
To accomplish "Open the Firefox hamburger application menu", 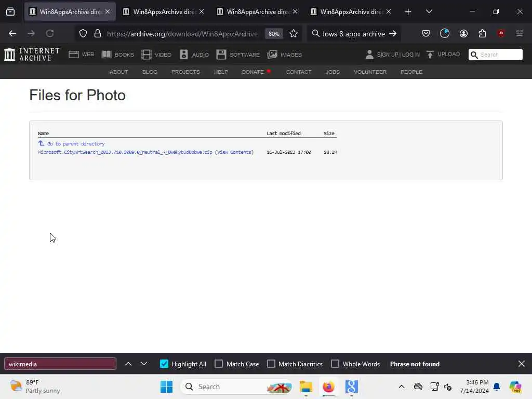I will pos(520,33).
